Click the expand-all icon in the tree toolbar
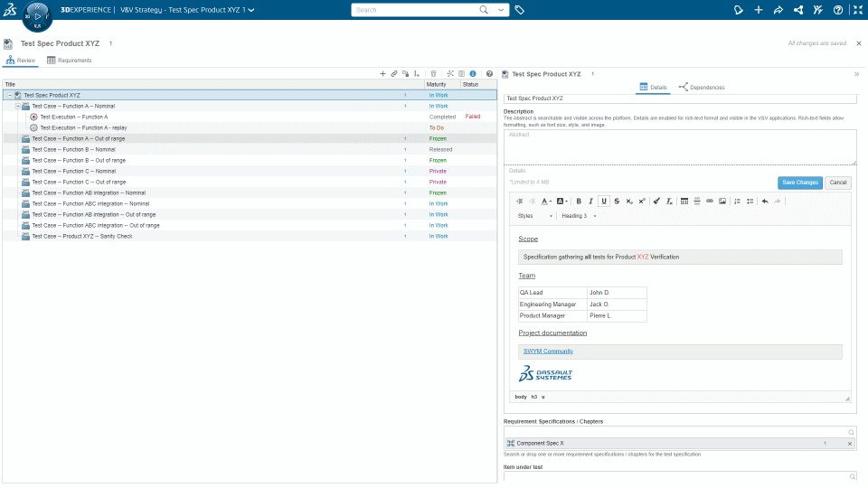The height and width of the screenshot is (488, 868). click(x=450, y=73)
